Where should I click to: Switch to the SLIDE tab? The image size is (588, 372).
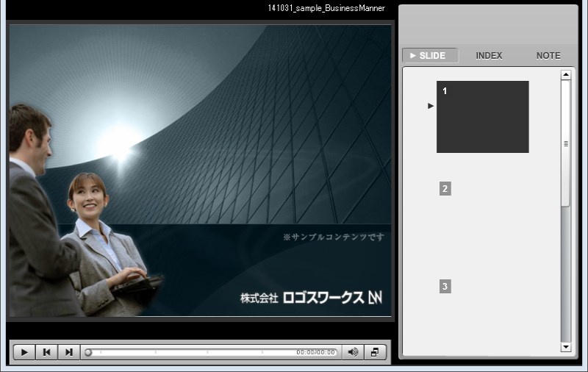coord(430,56)
